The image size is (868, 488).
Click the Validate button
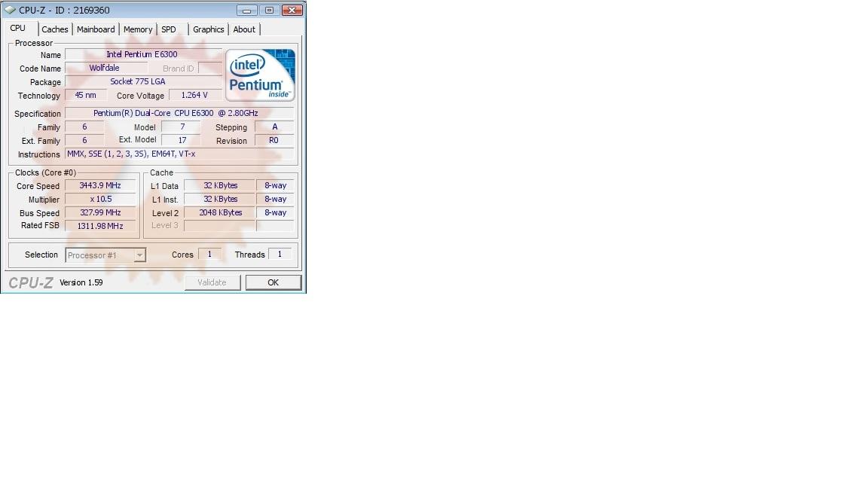[212, 282]
